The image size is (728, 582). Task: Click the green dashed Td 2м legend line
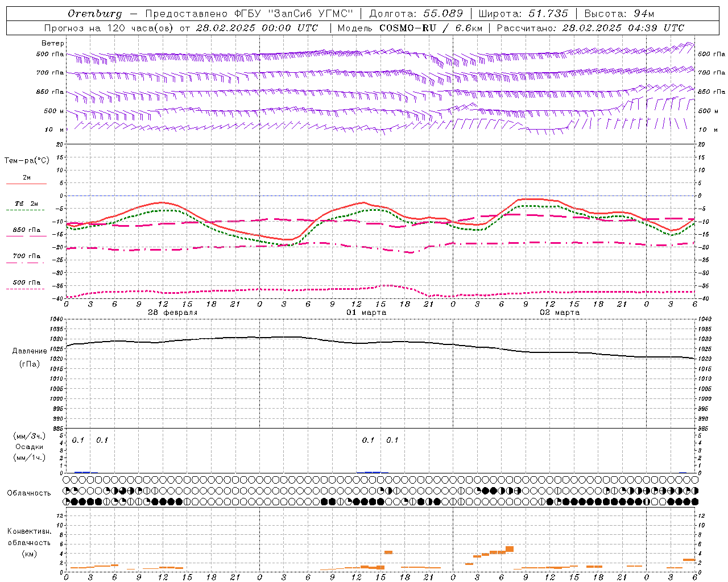pyautogui.click(x=26, y=210)
